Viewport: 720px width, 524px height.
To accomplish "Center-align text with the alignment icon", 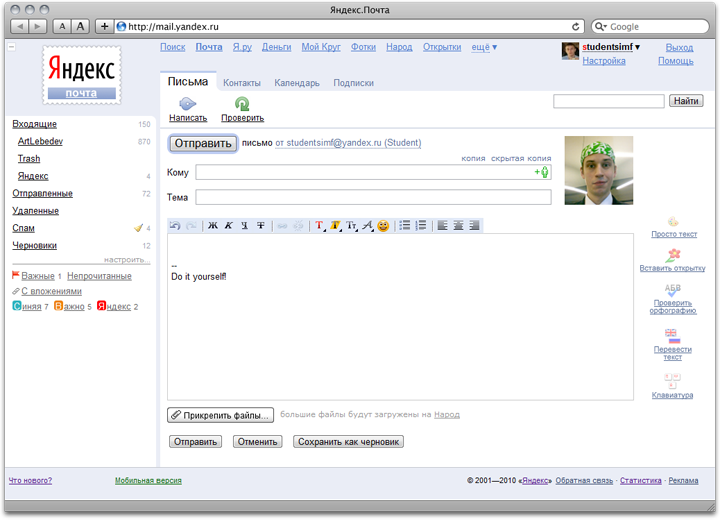I will coord(458,226).
